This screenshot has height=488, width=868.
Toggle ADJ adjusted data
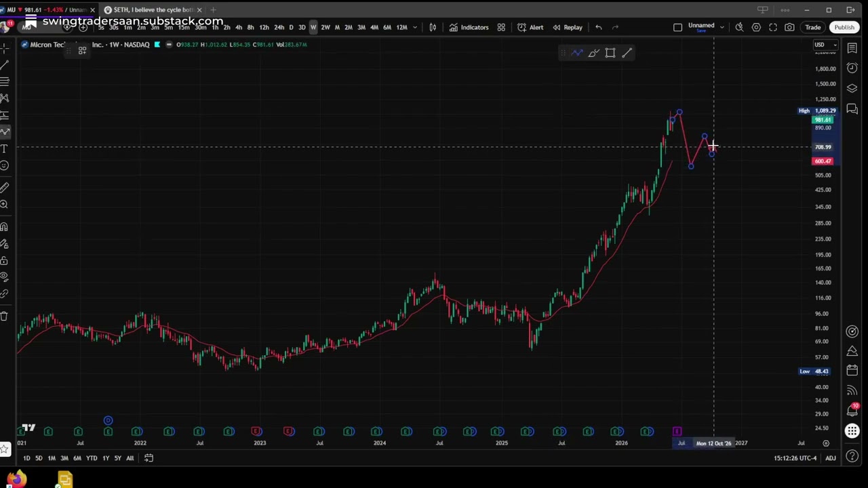(x=830, y=458)
